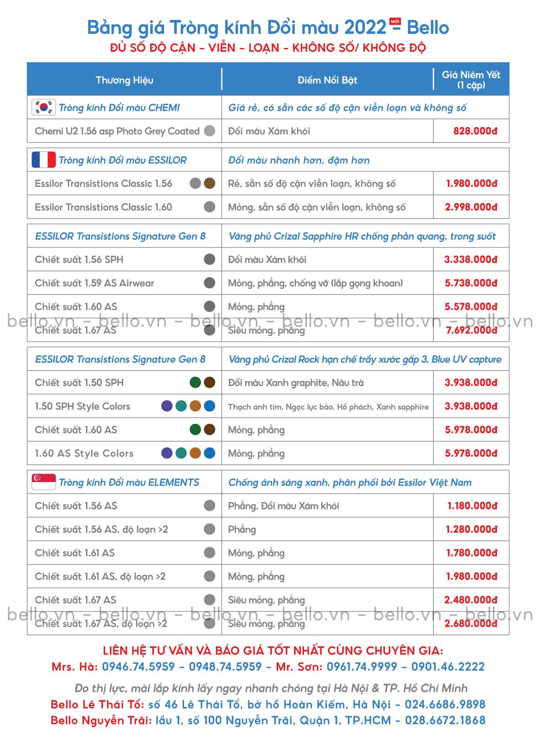Select the purple swatch in 1.50 SPH Style Colors
The image size is (536, 756).
(x=167, y=406)
